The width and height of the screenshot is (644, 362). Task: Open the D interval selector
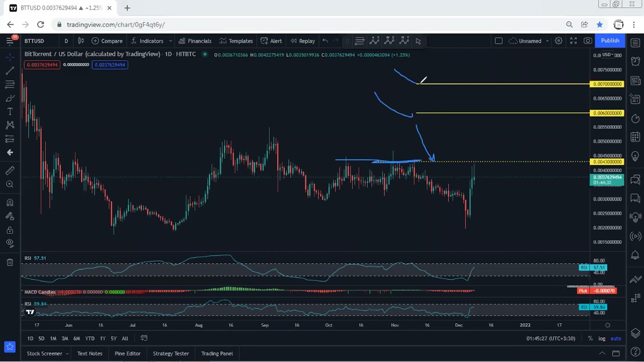click(66, 41)
